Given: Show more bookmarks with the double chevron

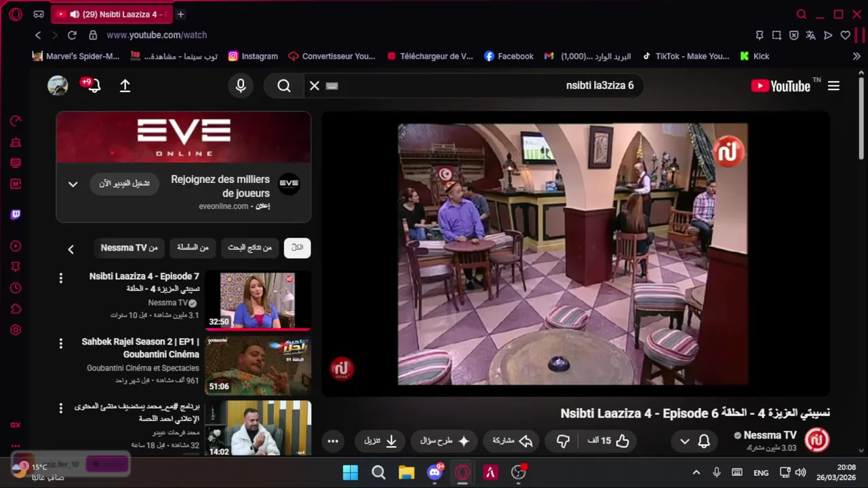Looking at the screenshot, I should point(856,56).
